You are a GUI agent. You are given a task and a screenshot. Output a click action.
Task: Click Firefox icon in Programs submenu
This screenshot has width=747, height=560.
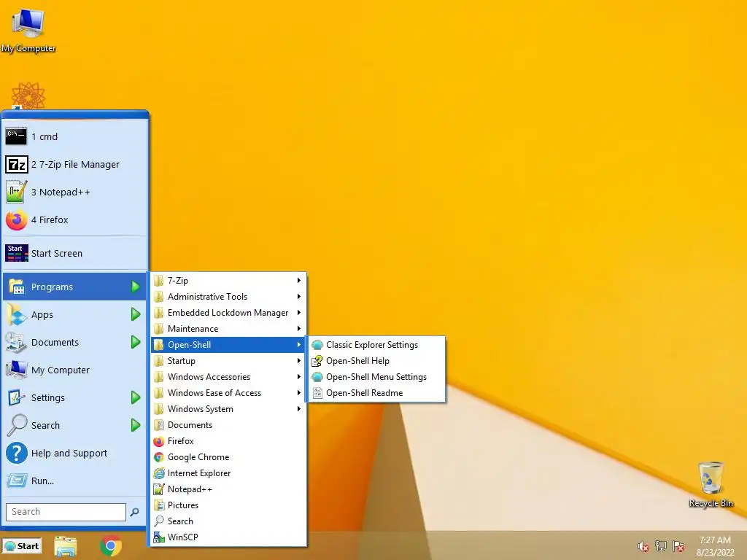pos(158,441)
